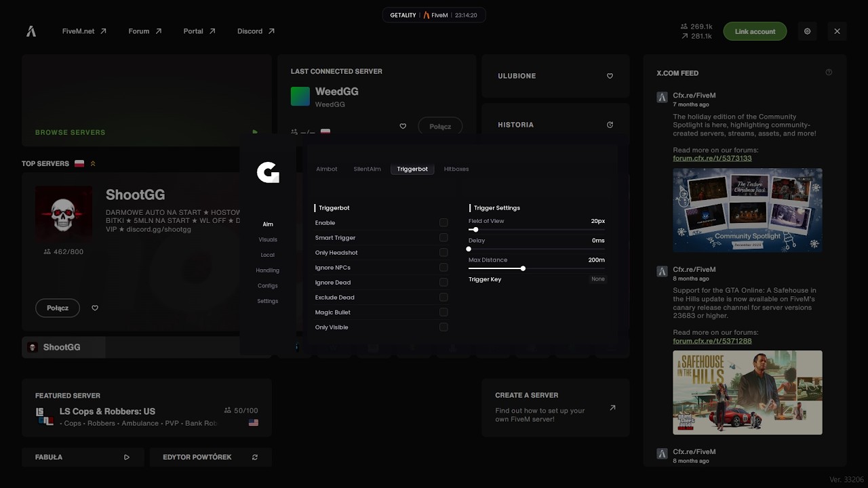Click the Link account button

755,31
